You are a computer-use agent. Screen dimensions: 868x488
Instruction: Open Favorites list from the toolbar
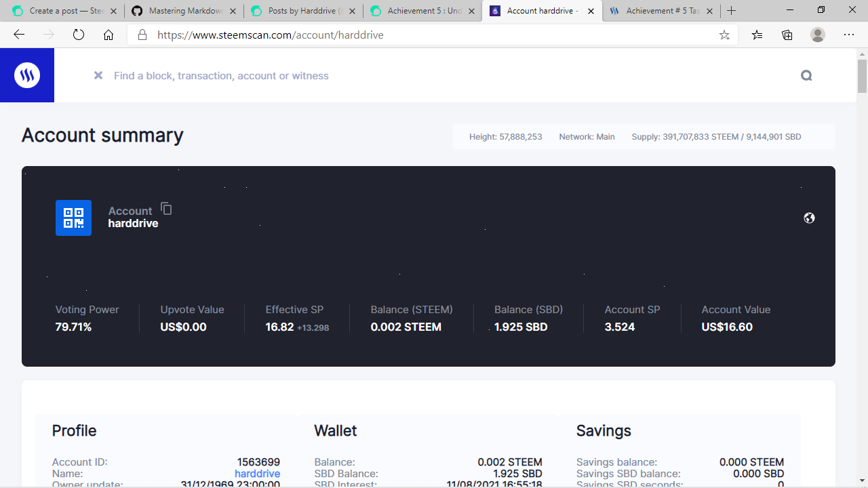click(757, 35)
